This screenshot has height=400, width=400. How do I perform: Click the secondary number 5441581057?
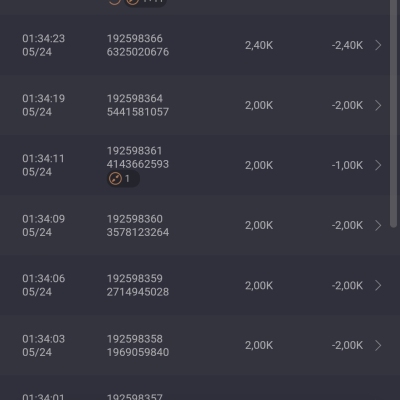(138, 112)
